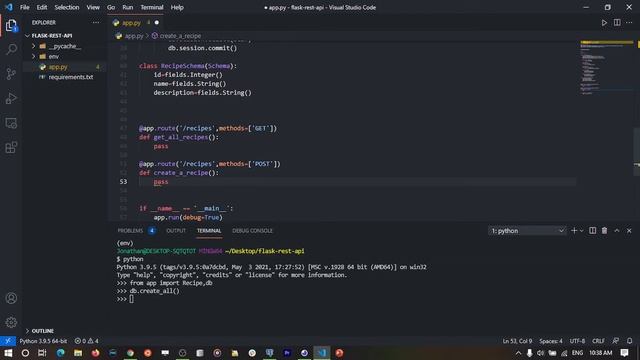This screenshot has width=640, height=360.
Task: Close the terminal panel
Action: (629, 231)
